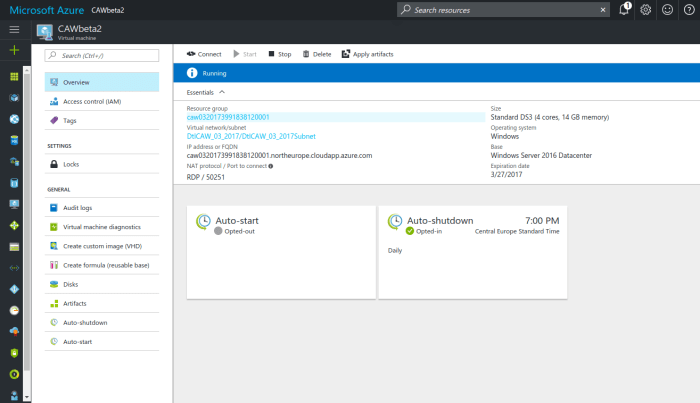
Task: Open the Auto-start tile
Action: [281, 252]
